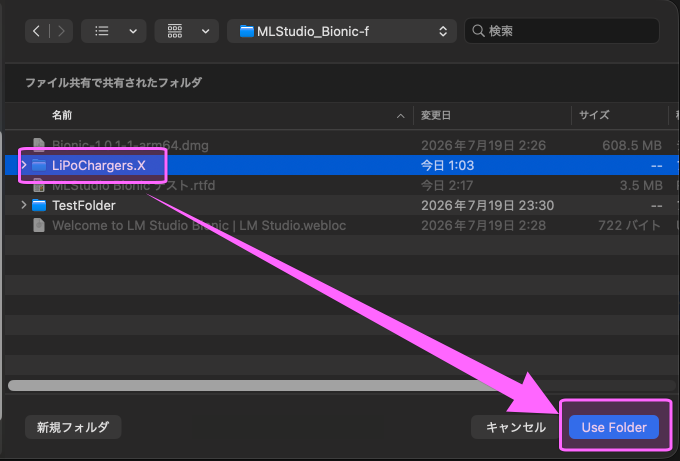Expand the TestFolder disclosure arrow
The image size is (680, 461).
(x=24, y=205)
